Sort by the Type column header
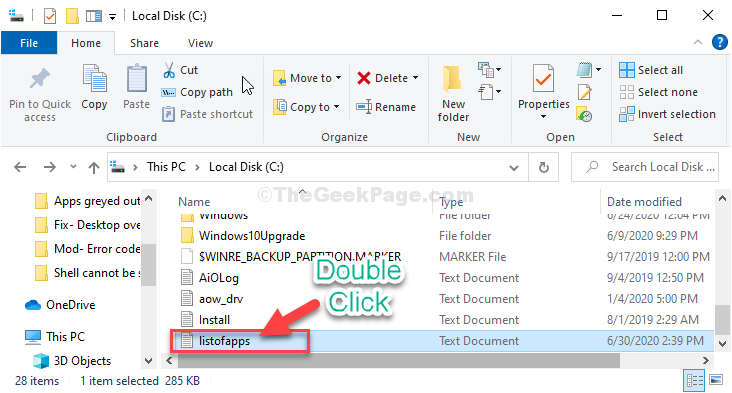Screen dimensions: 732x393 [x=451, y=202]
